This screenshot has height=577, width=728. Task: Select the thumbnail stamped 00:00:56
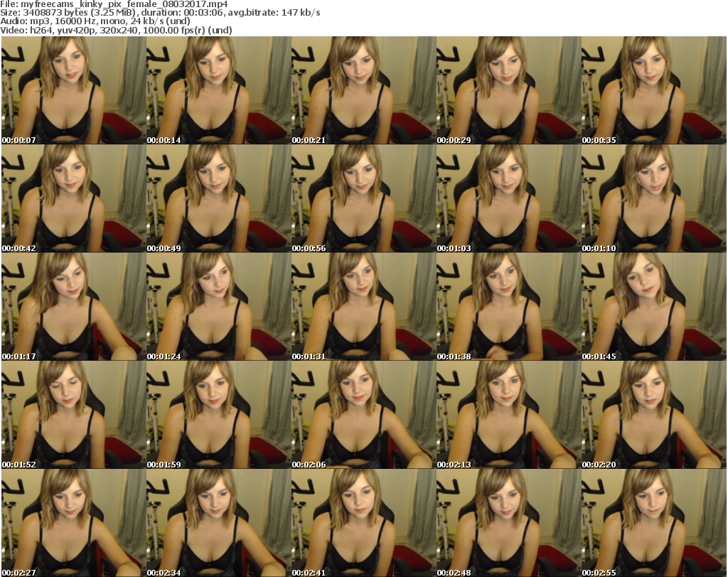coord(363,198)
